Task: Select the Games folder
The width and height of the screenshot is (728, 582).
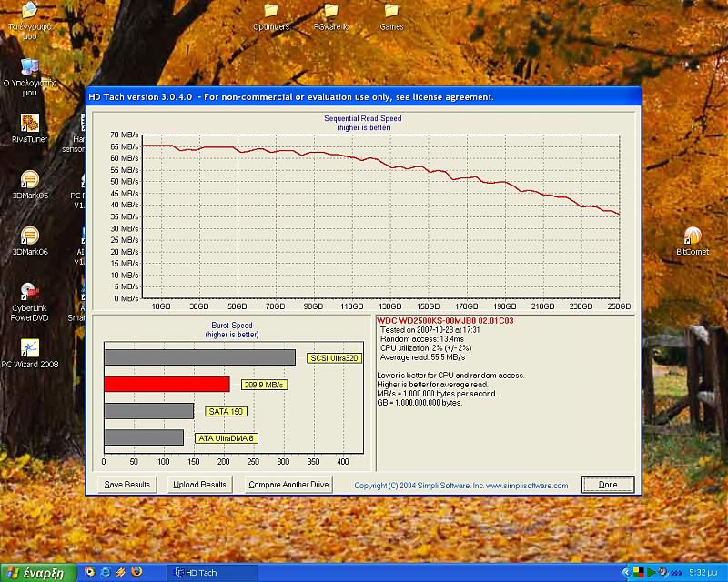Action: click(x=391, y=16)
